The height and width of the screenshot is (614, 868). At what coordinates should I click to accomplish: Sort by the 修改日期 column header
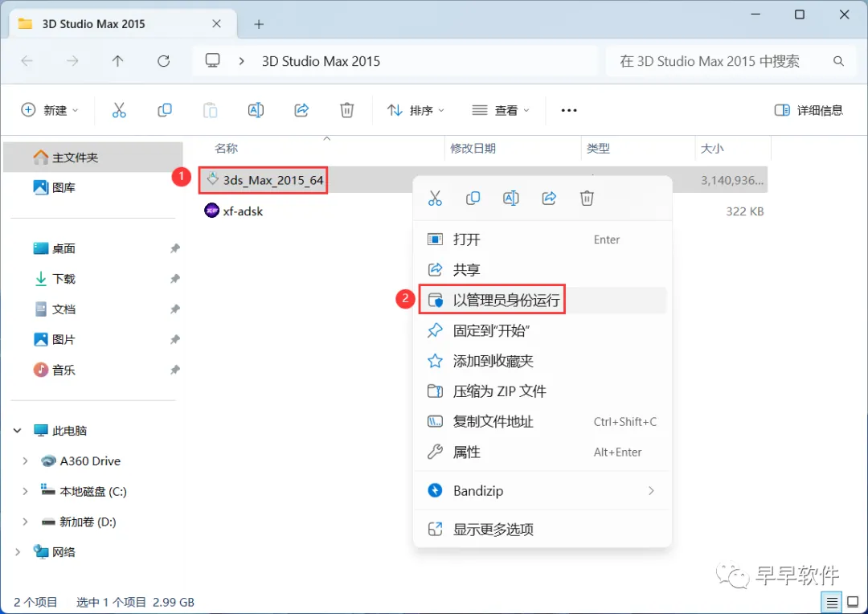coord(473,149)
